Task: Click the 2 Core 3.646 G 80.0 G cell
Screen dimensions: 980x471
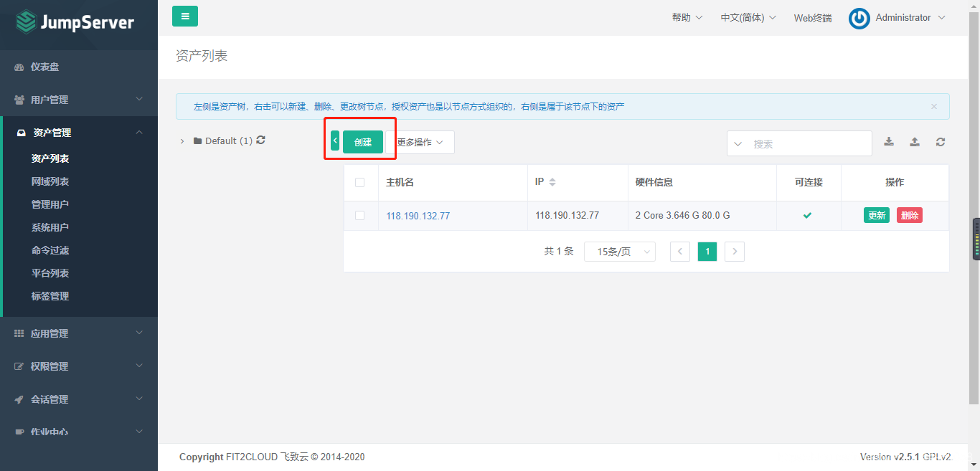Action: [x=683, y=215]
